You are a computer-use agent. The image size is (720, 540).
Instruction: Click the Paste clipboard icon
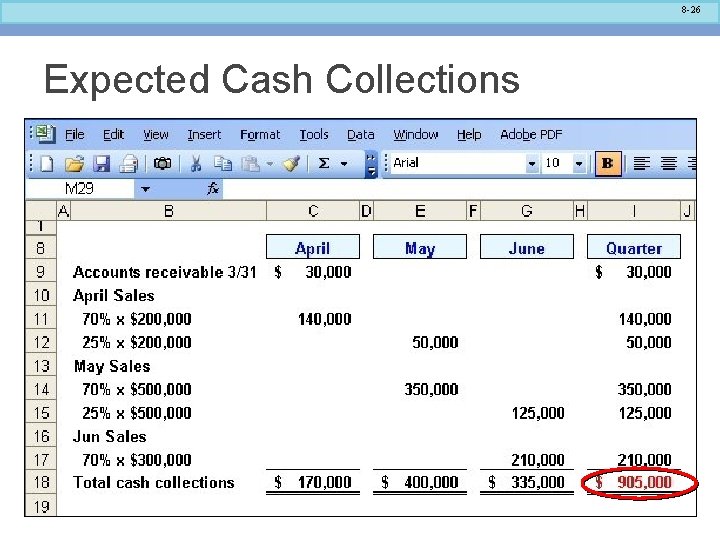[251, 164]
